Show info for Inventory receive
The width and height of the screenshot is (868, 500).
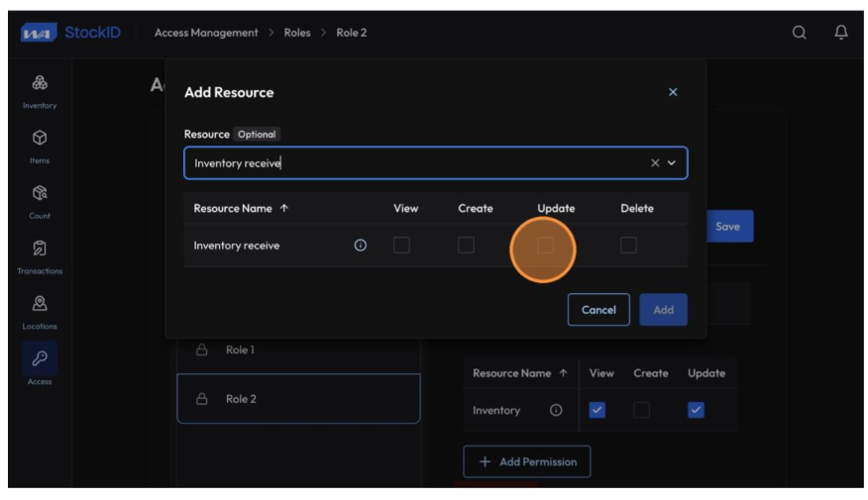click(x=360, y=245)
